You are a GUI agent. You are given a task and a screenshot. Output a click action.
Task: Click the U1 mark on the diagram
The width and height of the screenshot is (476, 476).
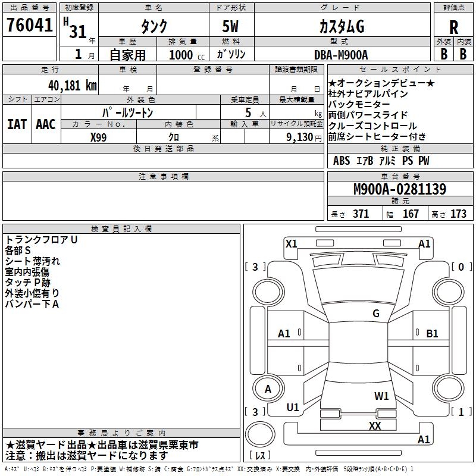coord(293,408)
